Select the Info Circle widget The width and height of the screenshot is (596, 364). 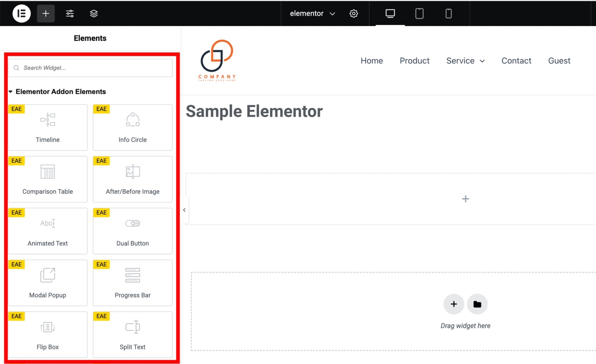[133, 127]
